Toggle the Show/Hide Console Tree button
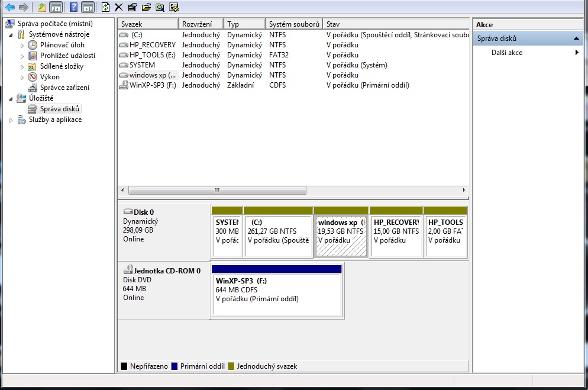The height and width of the screenshot is (390, 588). tap(56, 7)
